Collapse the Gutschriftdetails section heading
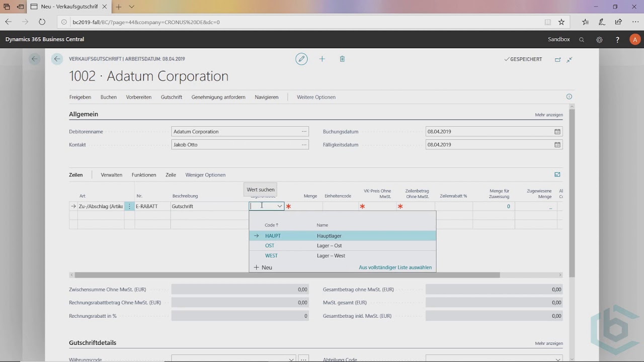Image resolution: width=644 pixels, height=362 pixels. click(x=93, y=343)
